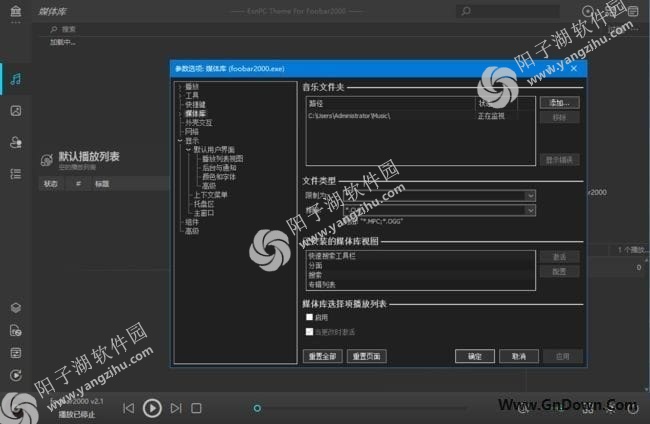Image resolution: width=650 pixels, height=424 pixels.
Task: Confirm with the 确定 button
Action: [x=475, y=356]
